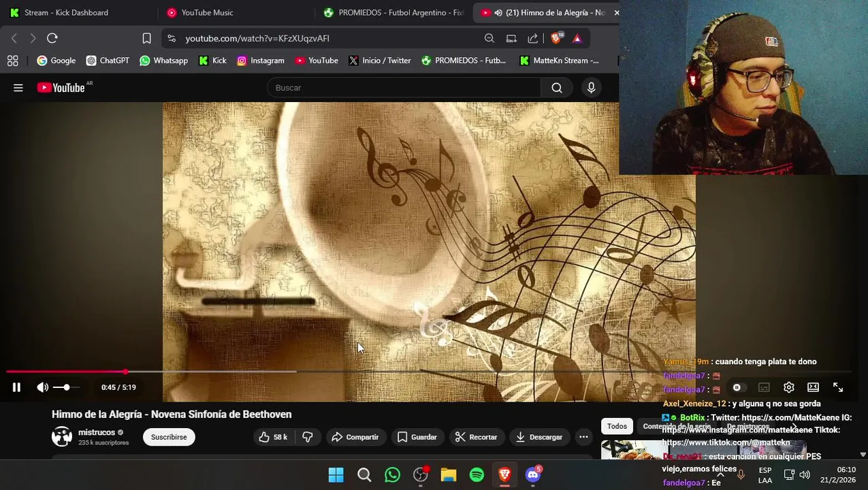Open the zoom magnifier in address bar
The width and height of the screenshot is (868, 490).
[489, 38]
